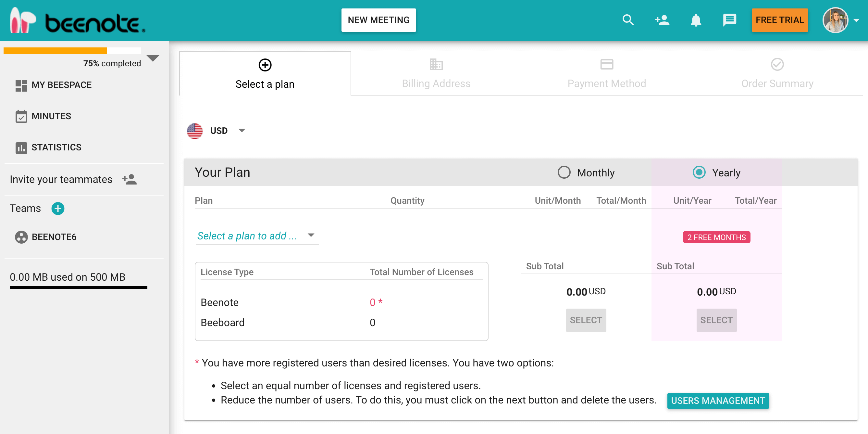Click the Quantity column header
This screenshot has height=434, width=868.
(x=407, y=201)
